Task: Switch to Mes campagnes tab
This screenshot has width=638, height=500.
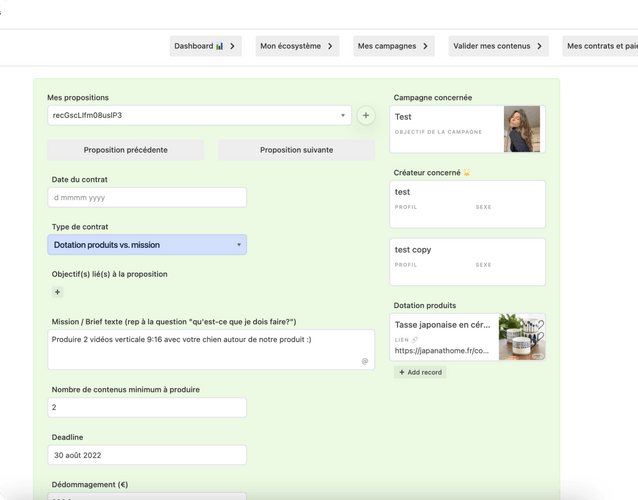Action: [x=393, y=46]
